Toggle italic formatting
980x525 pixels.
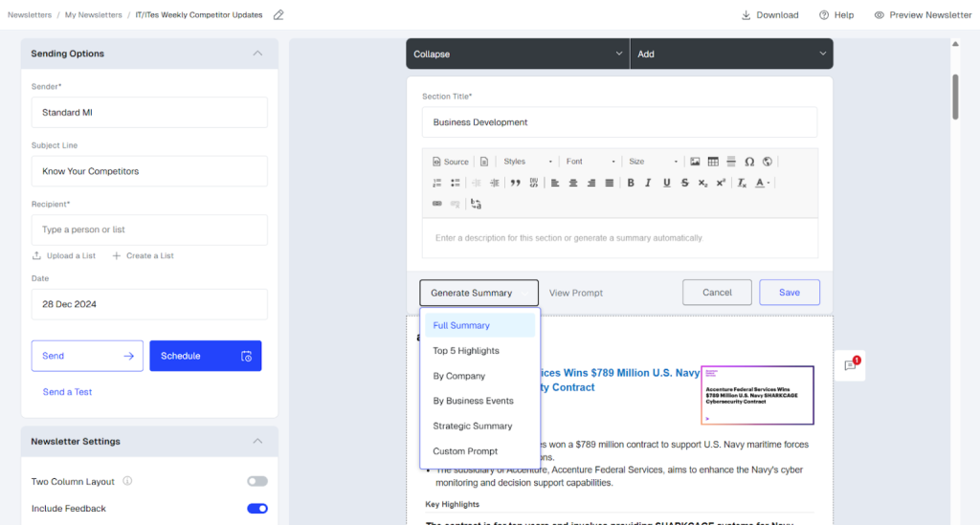pos(648,183)
